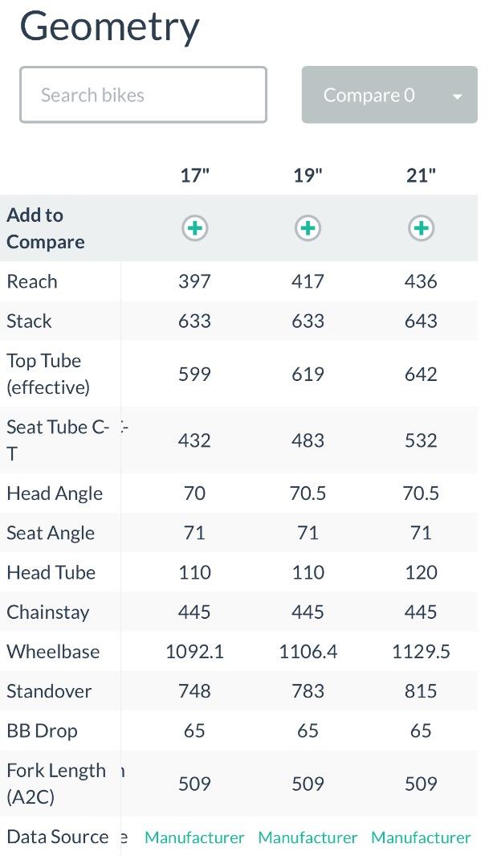Image resolution: width=497 pixels, height=868 pixels.
Task: Select the 21" size column header
Action: [422, 175]
